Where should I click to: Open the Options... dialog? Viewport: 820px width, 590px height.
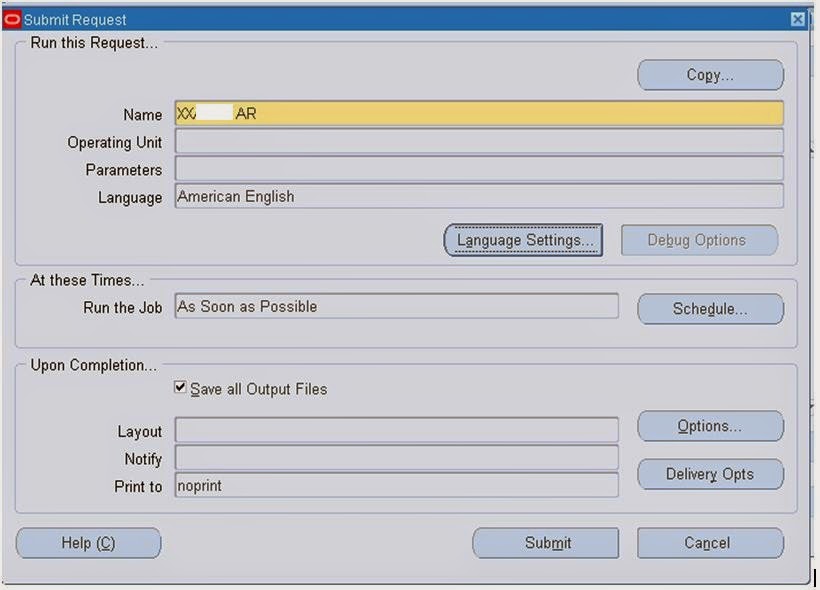click(710, 426)
